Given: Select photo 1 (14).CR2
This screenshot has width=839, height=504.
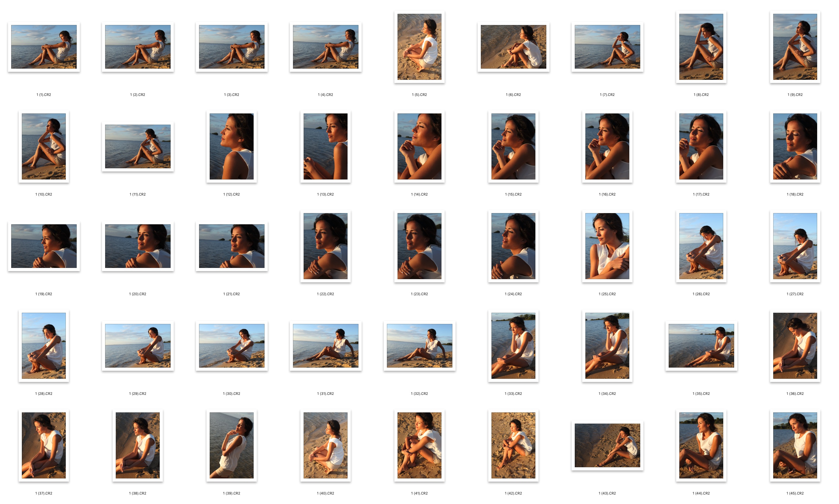Looking at the screenshot, I should 419,146.
